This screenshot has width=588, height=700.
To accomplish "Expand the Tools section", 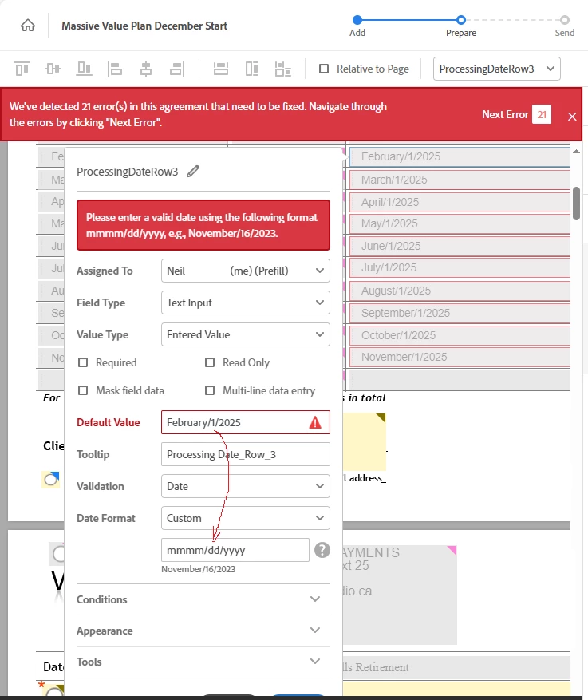I will tap(203, 662).
